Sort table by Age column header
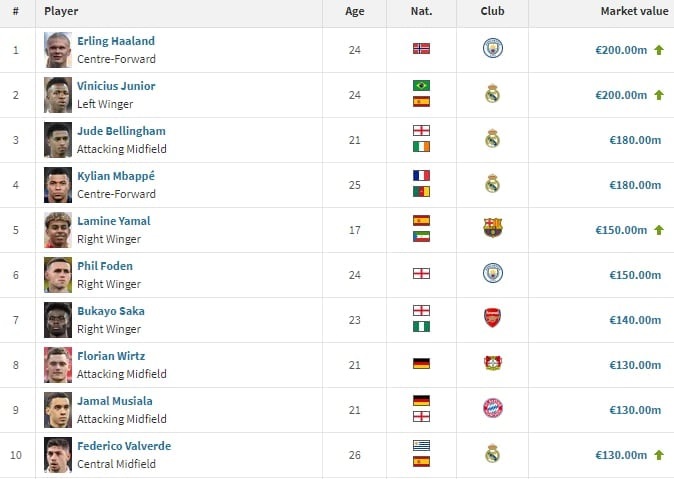674x479 pixels. [355, 12]
